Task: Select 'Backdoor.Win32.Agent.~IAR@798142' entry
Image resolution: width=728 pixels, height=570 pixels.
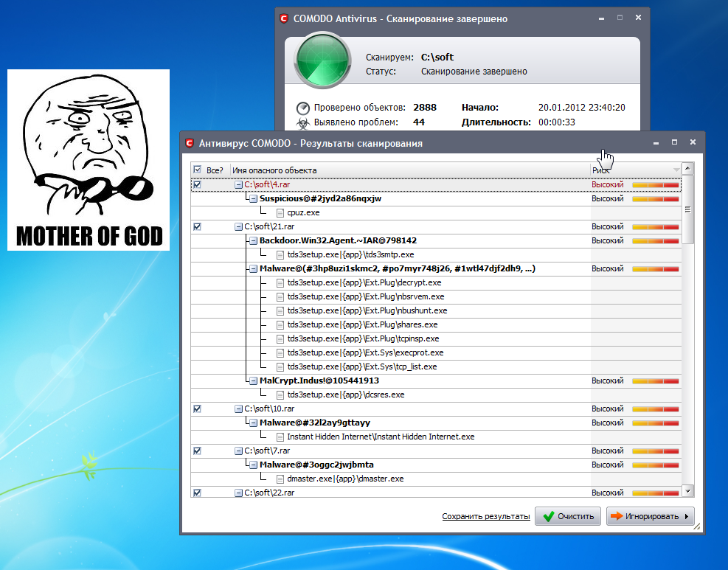Action: 338,240
